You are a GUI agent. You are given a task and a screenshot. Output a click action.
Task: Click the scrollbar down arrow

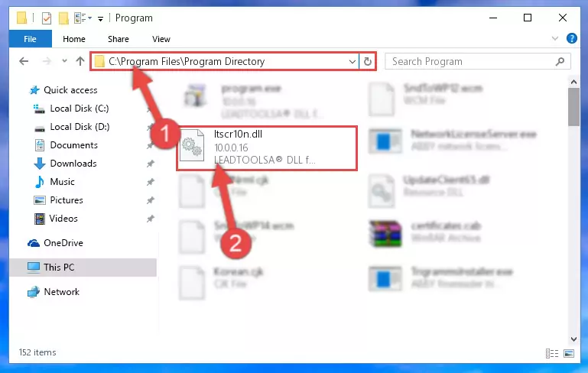pyautogui.click(x=573, y=339)
